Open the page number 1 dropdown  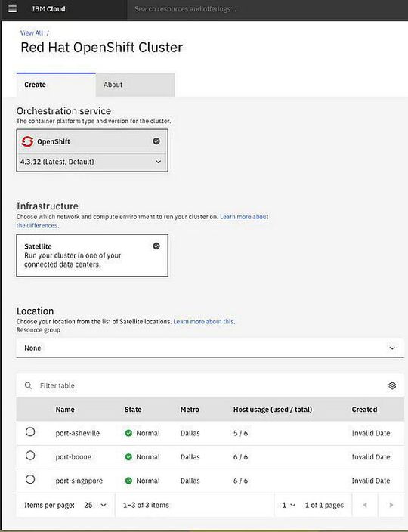click(x=289, y=505)
